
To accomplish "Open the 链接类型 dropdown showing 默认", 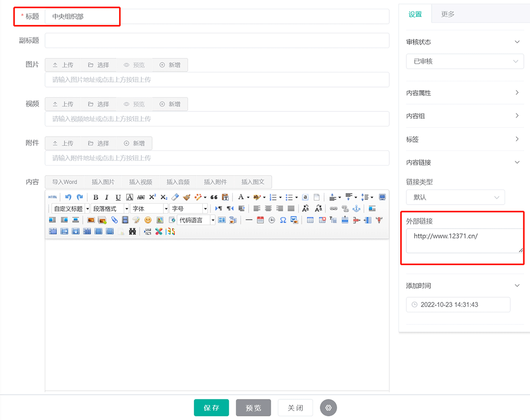I will pyautogui.click(x=455, y=197).
